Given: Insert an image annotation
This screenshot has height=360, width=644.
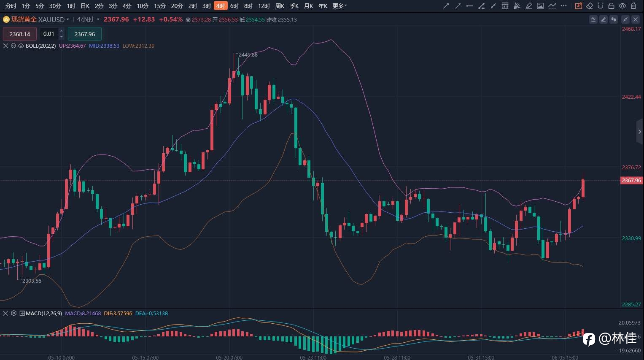Looking at the screenshot, I should [540, 6].
